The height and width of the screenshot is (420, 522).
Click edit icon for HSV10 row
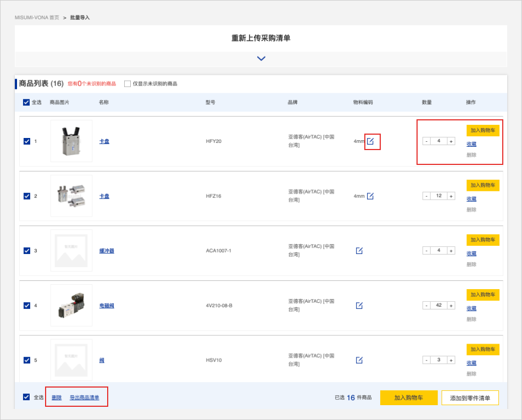point(359,360)
